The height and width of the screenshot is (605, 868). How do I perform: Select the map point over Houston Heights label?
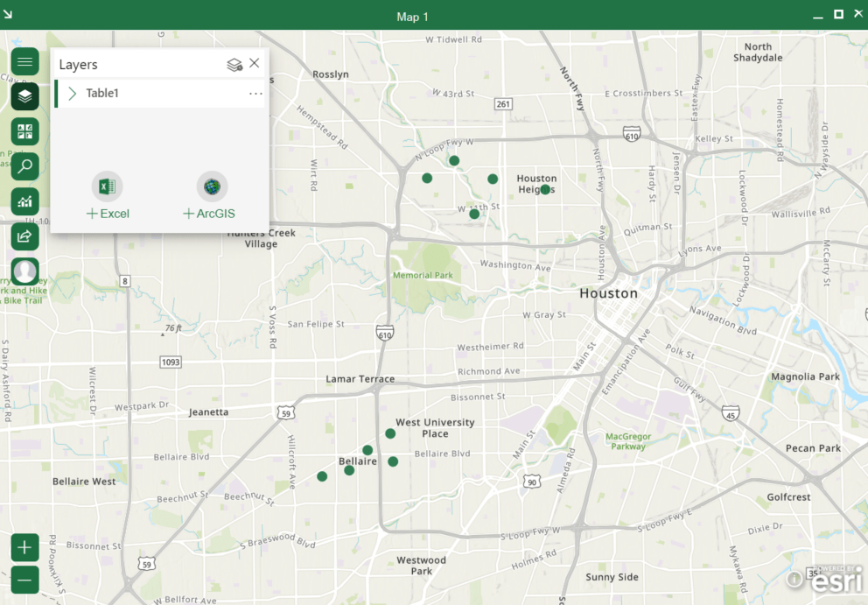coord(545,189)
